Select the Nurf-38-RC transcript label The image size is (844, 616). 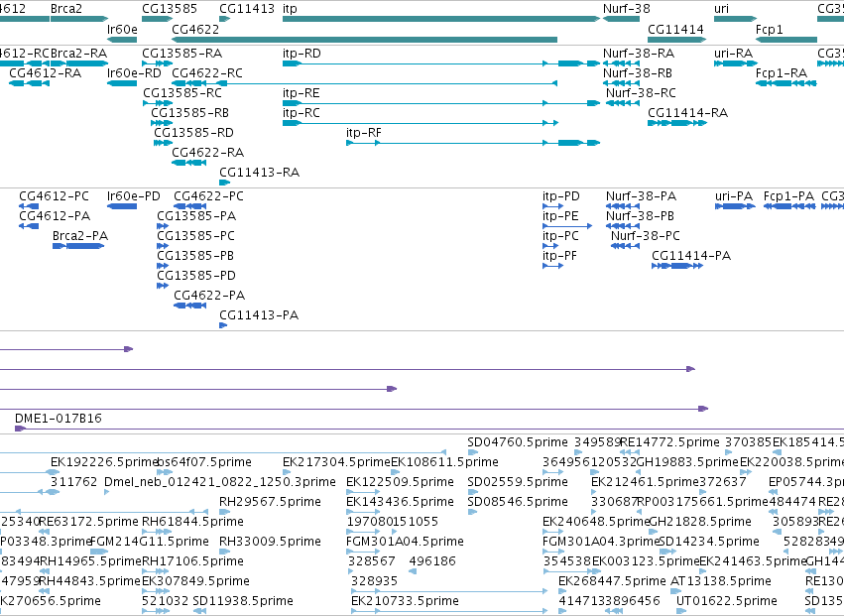[x=641, y=93]
